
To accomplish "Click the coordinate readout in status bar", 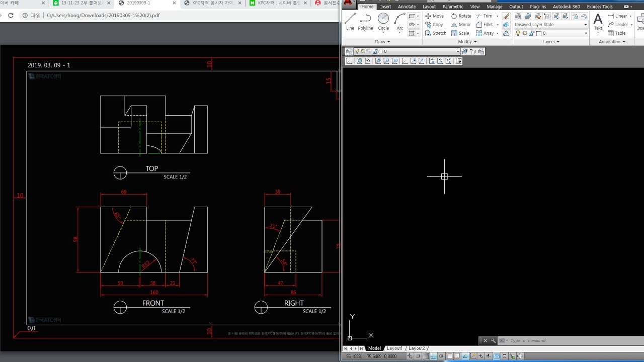I will [371, 356].
